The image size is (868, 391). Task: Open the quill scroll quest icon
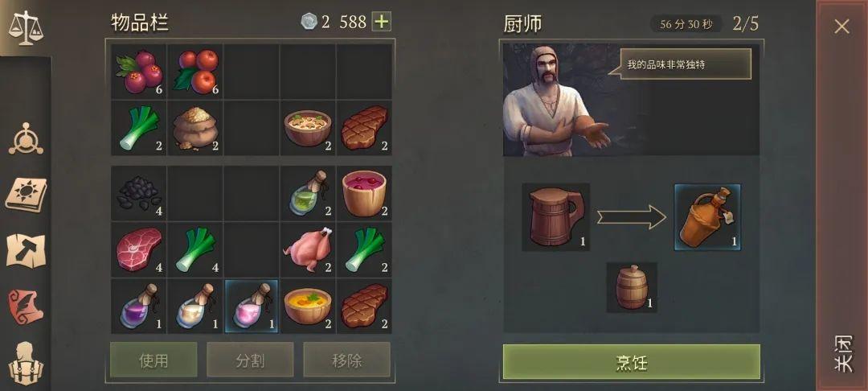click(26, 307)
